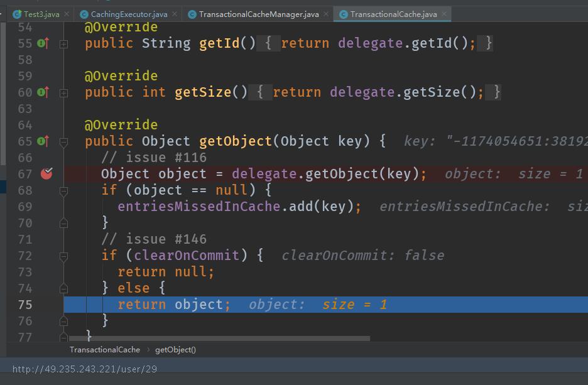This screenshot has width=588, height=385.
Task: Click the 'getSize' method name on line 60
Action: 203,92
